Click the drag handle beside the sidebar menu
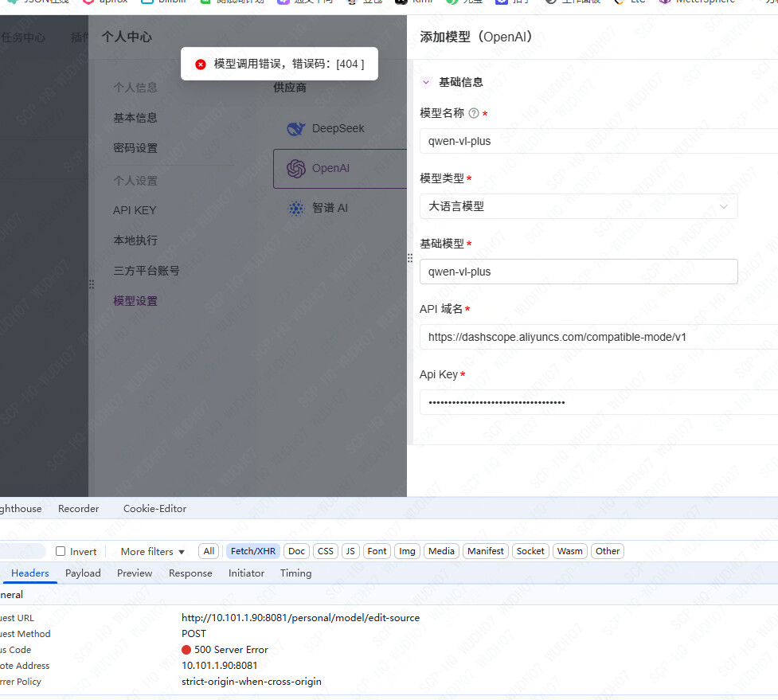 pos(91,284)
